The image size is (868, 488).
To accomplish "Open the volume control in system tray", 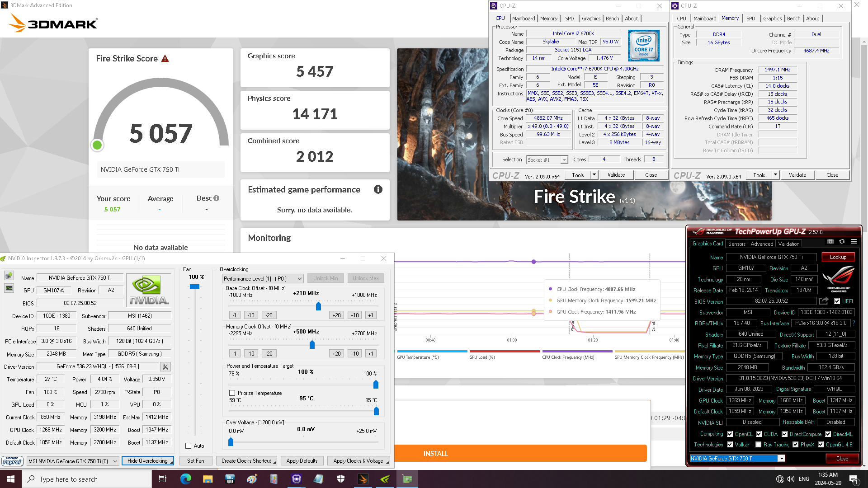I will pyautogui.click(x=790, y=479).
